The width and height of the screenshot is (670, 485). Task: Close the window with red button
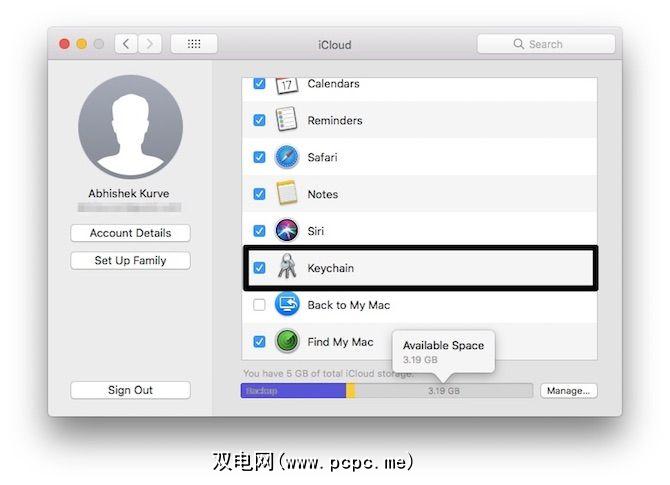(65, 44)
